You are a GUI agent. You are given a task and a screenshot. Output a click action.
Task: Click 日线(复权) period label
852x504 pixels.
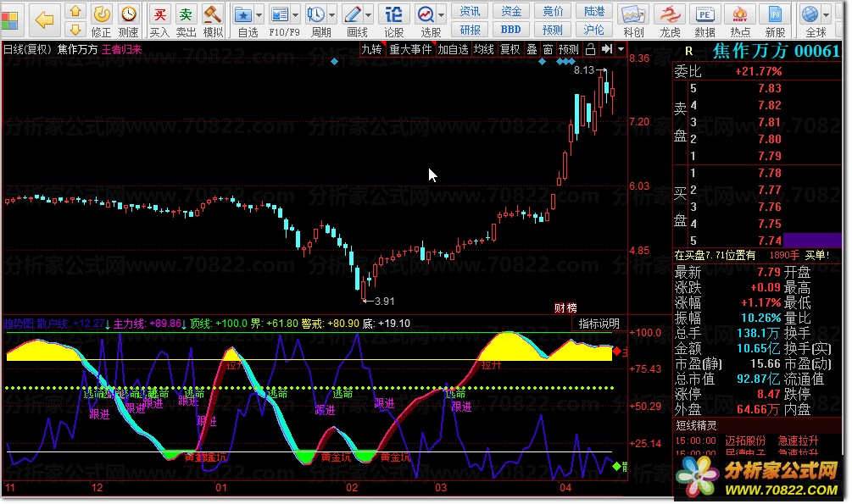pos(26,49)
